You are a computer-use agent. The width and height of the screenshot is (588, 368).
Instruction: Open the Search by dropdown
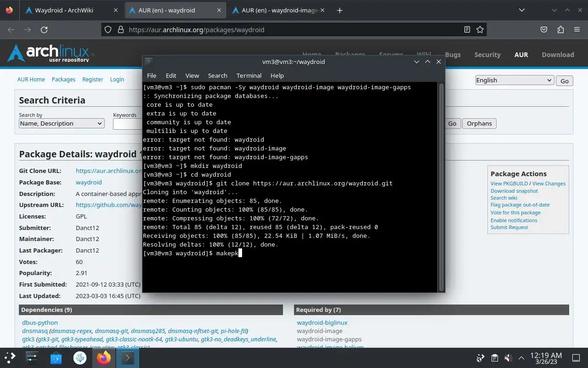click(x=62, y=123)
